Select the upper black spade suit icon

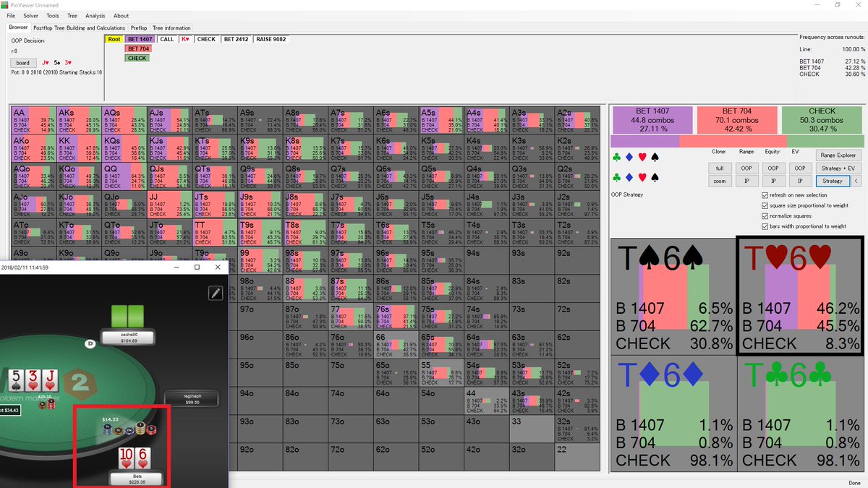653,155
